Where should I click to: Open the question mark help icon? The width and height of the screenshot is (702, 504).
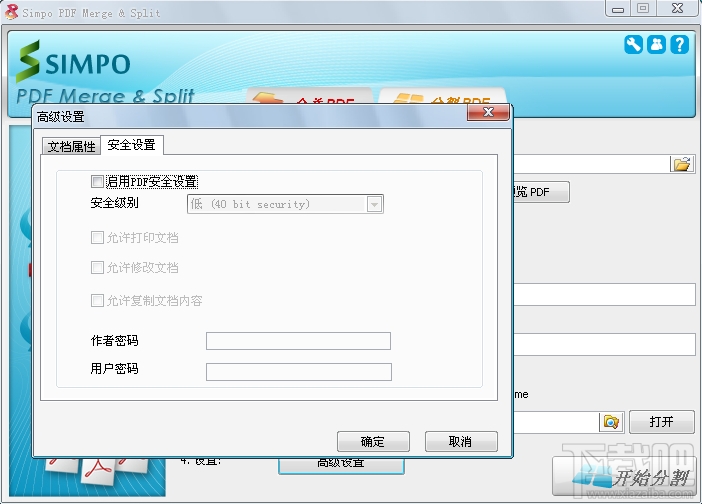point(679,44)
